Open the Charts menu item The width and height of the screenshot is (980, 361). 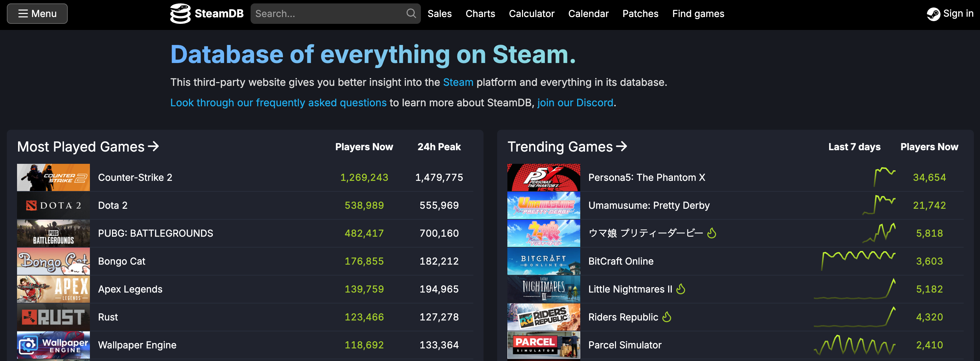[x=480, y=14]
